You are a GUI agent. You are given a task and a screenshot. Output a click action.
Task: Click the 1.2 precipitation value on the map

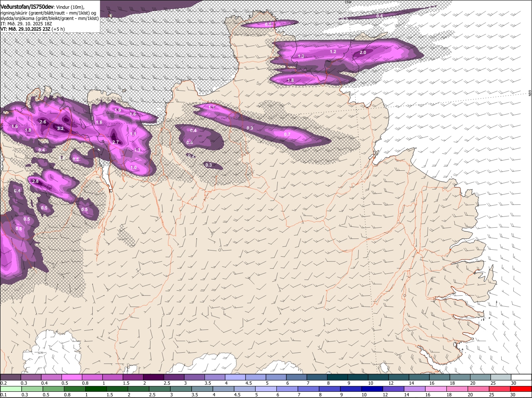(333, 52)
